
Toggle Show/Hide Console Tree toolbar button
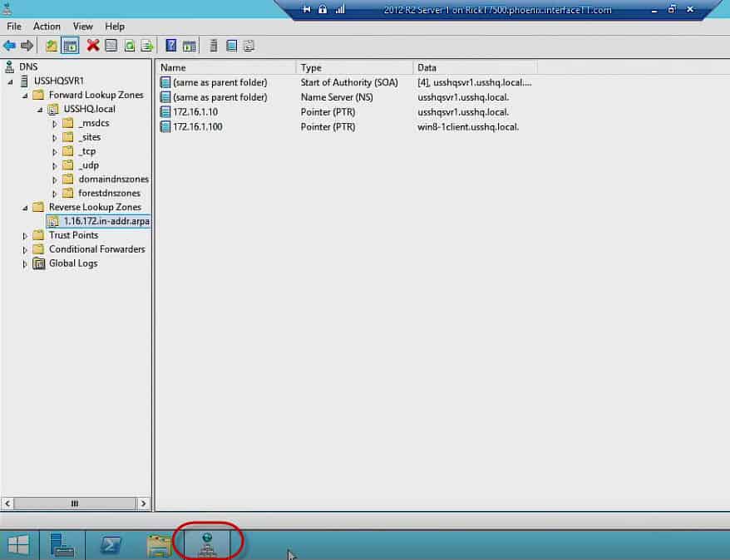tap(71, 46)
